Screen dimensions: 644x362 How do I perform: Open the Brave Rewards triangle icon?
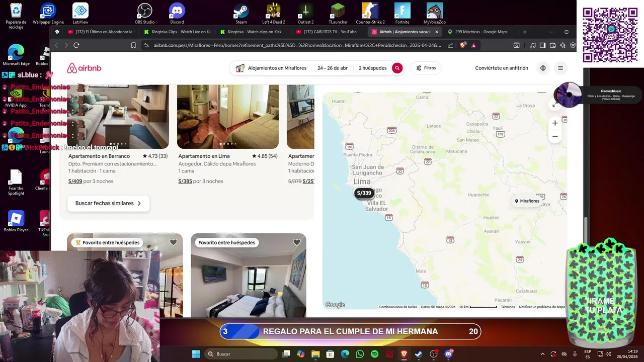click(473, 45)
